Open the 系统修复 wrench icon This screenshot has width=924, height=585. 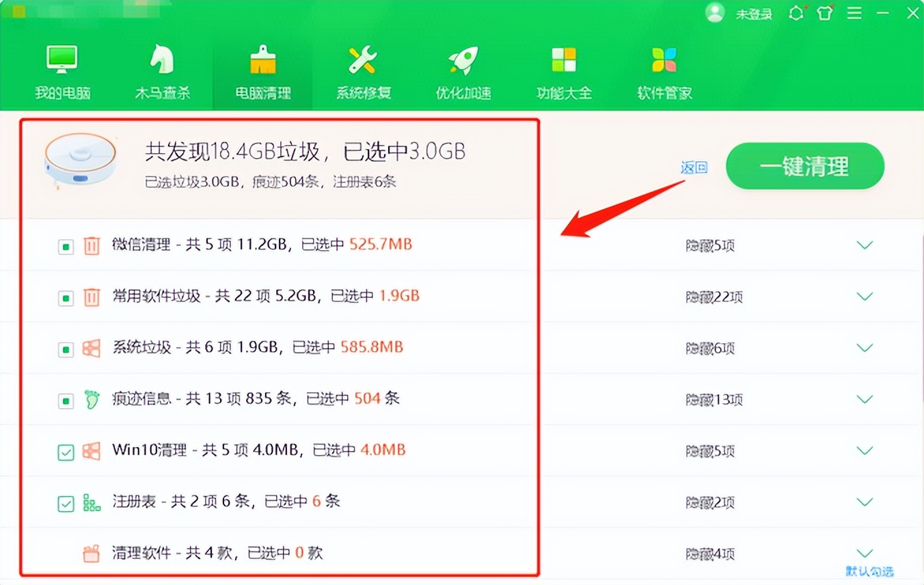[363, 60]
